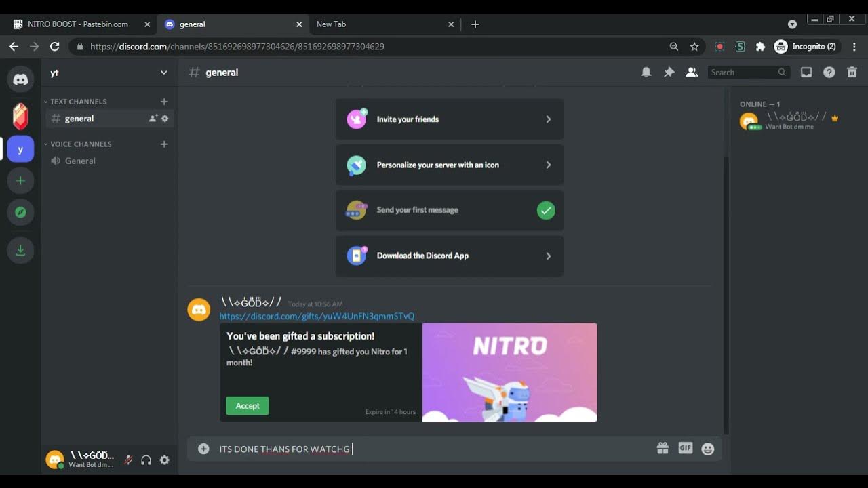Open GIF picker
Screen dimensions: 868x488
tap(686, 449)
